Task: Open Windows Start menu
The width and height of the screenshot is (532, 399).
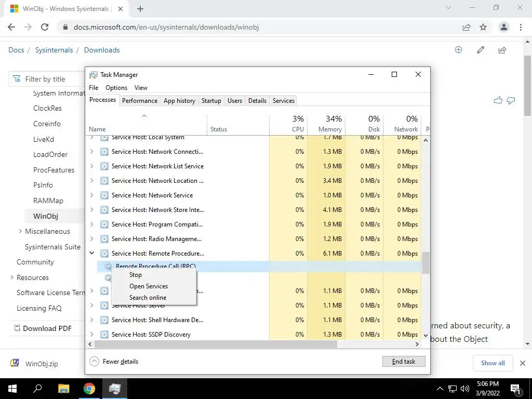Action: click(12, 389)
